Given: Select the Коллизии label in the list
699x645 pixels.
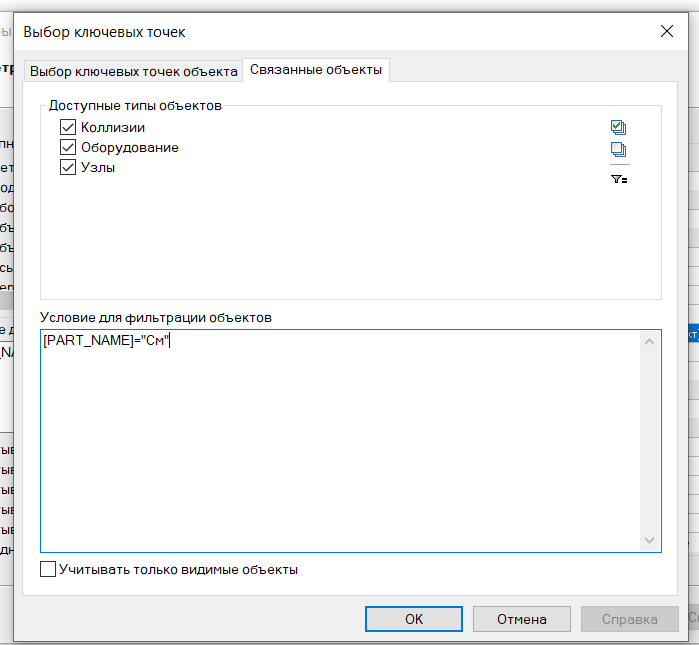Looking at the screenshot, I should (x=113, y=127).
